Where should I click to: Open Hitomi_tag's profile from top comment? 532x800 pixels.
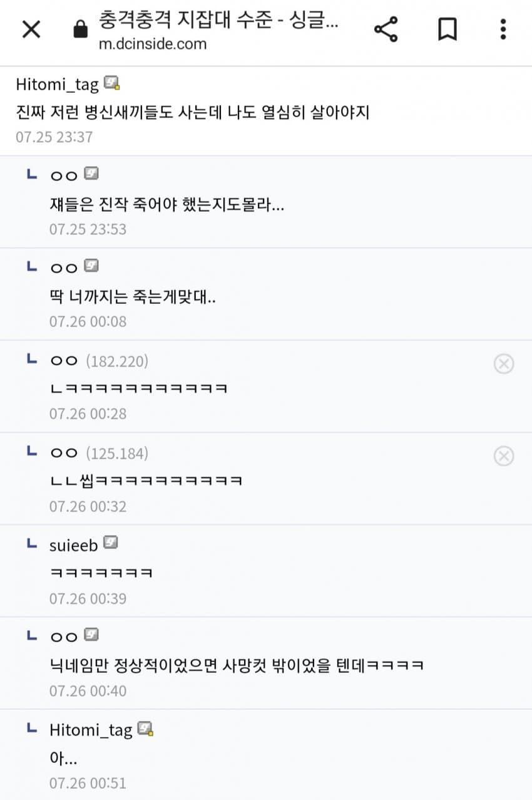coord(57,85)
